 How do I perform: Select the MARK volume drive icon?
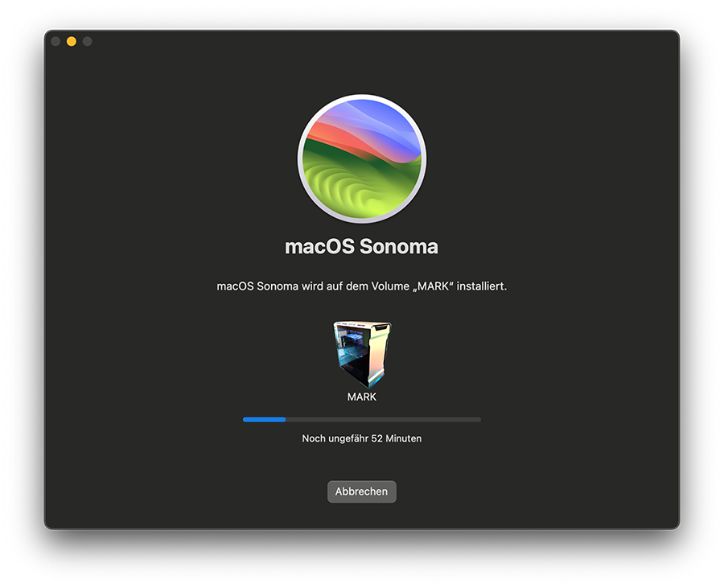click(x=362, y=355)
